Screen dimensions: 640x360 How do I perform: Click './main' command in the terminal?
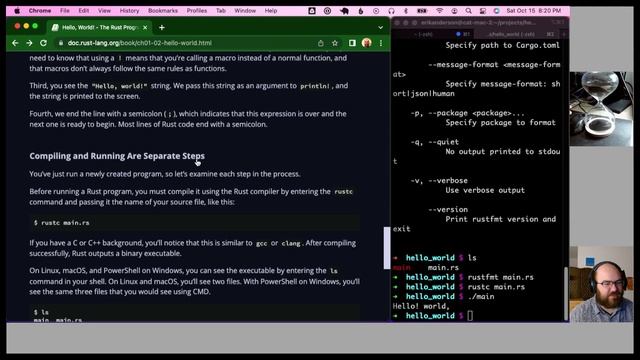[481, 296]
